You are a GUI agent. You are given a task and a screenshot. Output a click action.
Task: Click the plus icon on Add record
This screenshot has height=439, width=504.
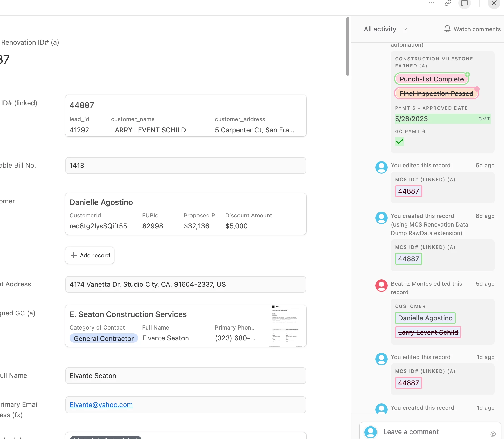pyautogui.click(x=74, y=255)
